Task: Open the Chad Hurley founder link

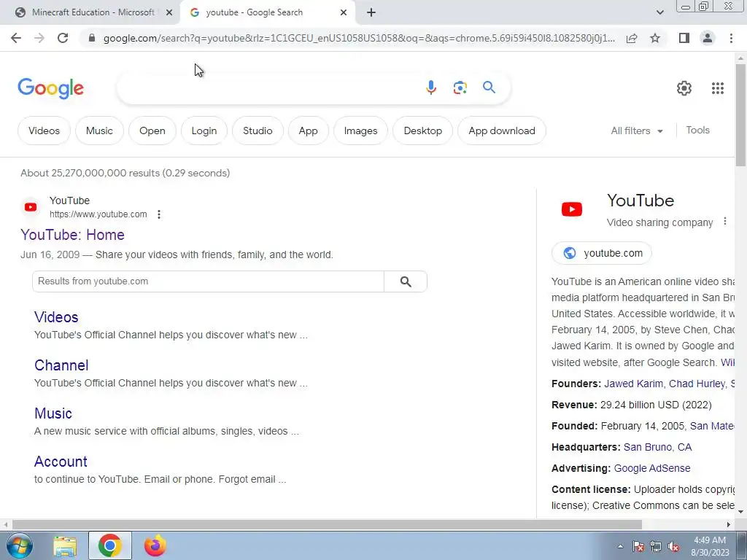Action: (x=697, y=384)
